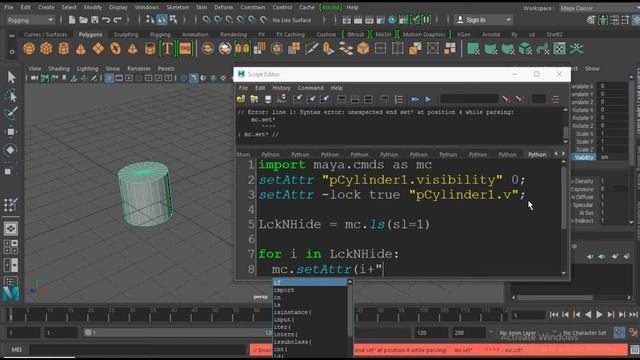The width and height of the screenshot is (640, 360).
Task: Open the Script Editor Command menu
Action: point(310,88)
